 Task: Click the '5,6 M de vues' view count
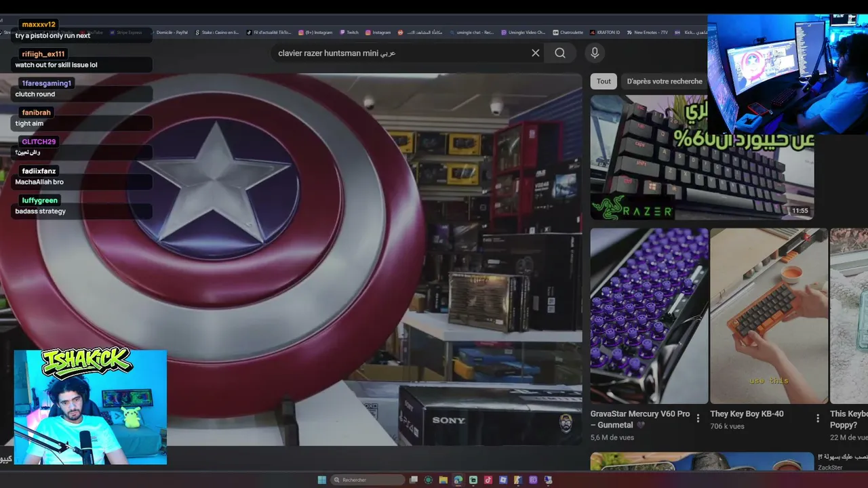[612, 438]
